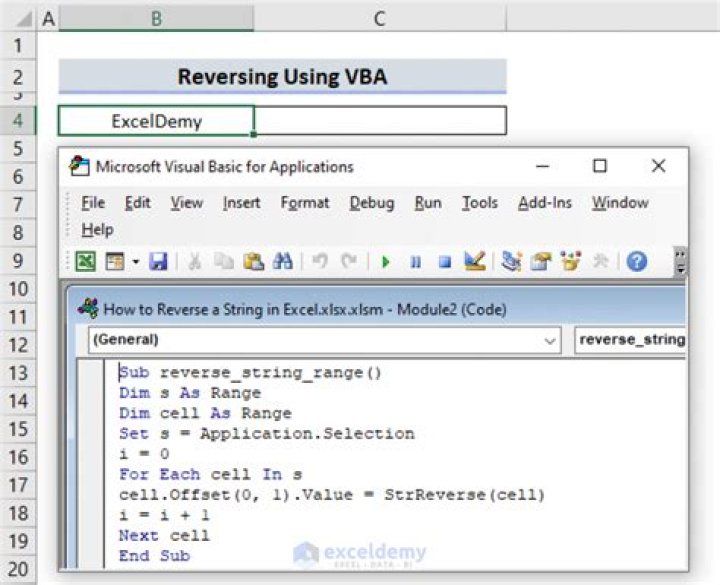Open the Help menu
Screen dimensions: 720x585
click(97, 230)
